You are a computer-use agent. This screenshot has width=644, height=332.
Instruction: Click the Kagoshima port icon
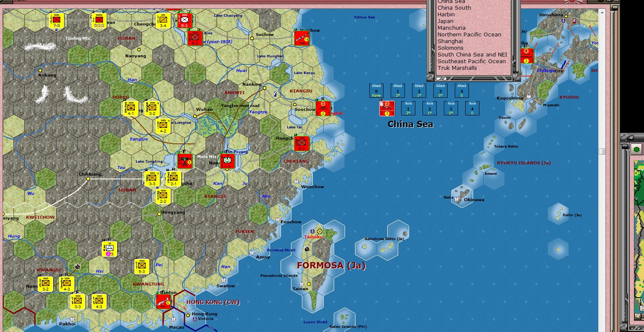click(x=529, y=97)
